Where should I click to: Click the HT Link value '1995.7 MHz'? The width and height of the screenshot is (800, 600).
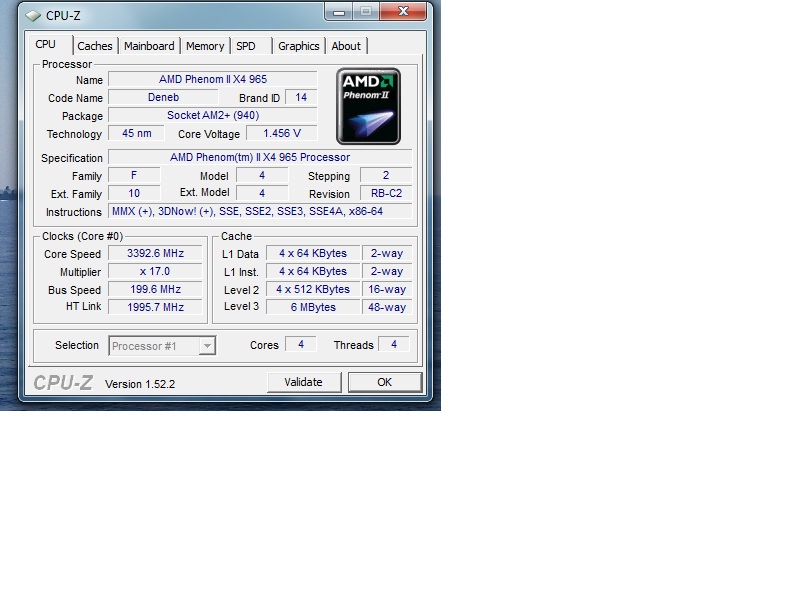[156, 307]
